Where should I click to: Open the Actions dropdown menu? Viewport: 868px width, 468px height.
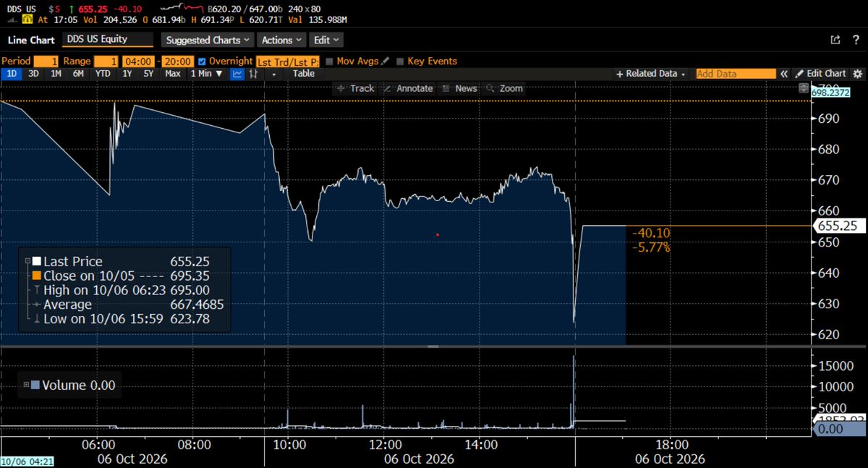pos(282,40)
